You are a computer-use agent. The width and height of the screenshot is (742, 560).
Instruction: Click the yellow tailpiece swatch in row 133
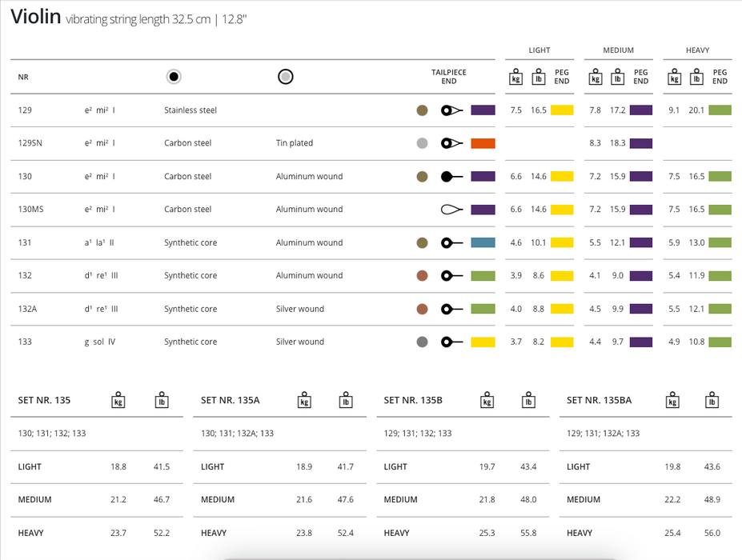pos(483,342)
